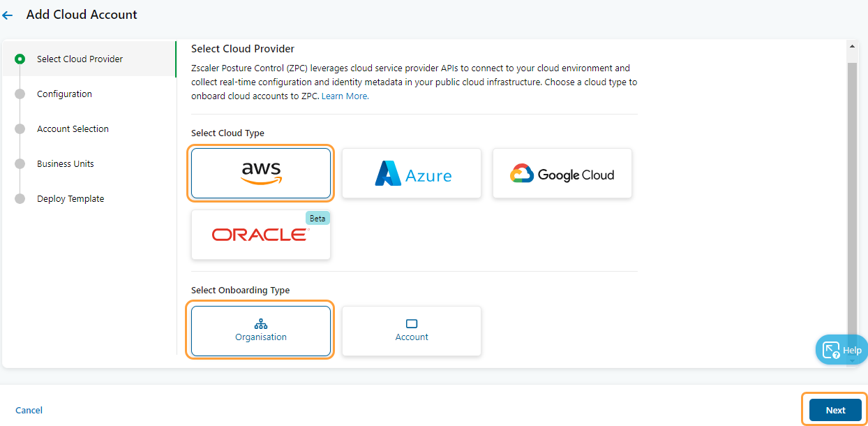868x426 pixels.
Task: Select the AWS cloud type card
Action: point(260,172)
